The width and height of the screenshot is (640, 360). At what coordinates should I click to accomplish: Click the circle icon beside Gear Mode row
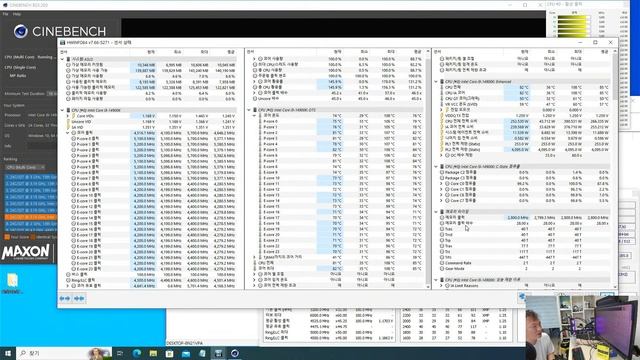442,269
